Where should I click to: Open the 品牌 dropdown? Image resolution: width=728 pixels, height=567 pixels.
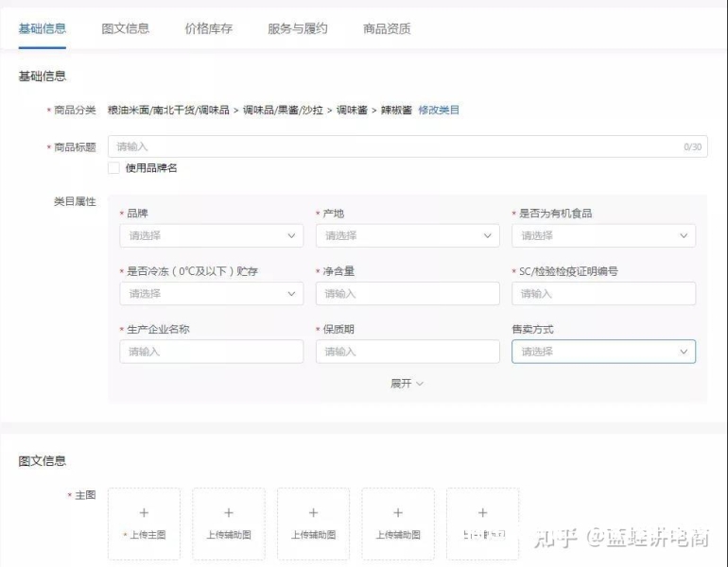click(211, 235)
